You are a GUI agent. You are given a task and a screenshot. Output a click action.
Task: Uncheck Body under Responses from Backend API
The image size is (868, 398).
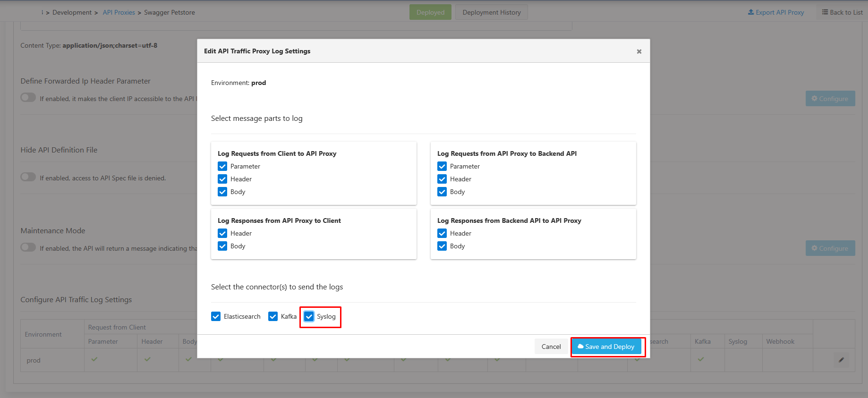pyautogui.click(x=442, y=246)
